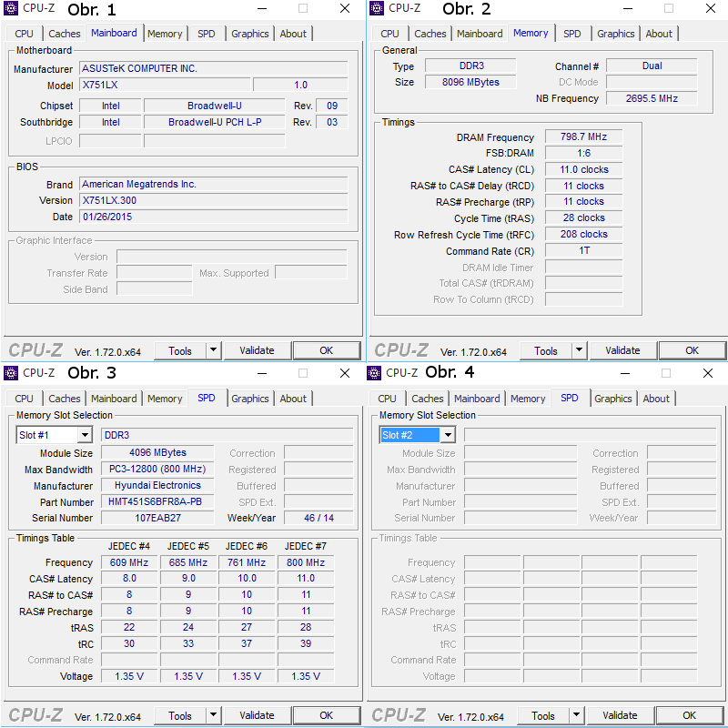Click the PC3-12800 (800 MHz) bandwidth value

coord(157,469)
